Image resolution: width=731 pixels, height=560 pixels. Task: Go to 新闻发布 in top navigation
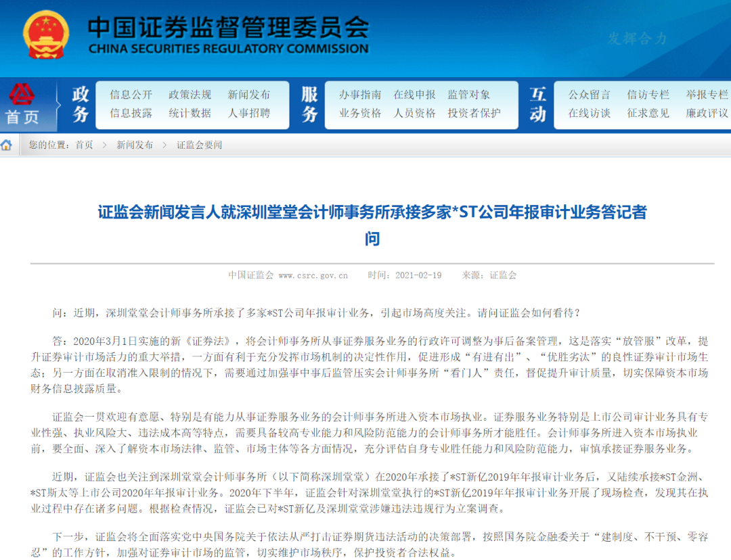click(x=248, y=95)
